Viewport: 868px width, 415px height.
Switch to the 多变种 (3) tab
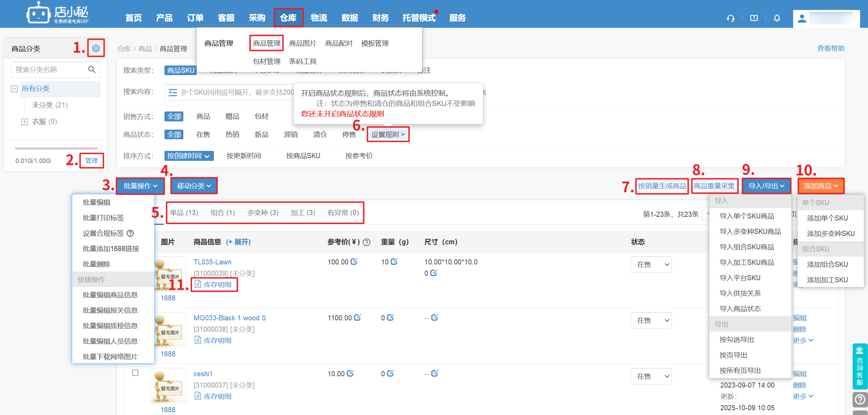263,213
